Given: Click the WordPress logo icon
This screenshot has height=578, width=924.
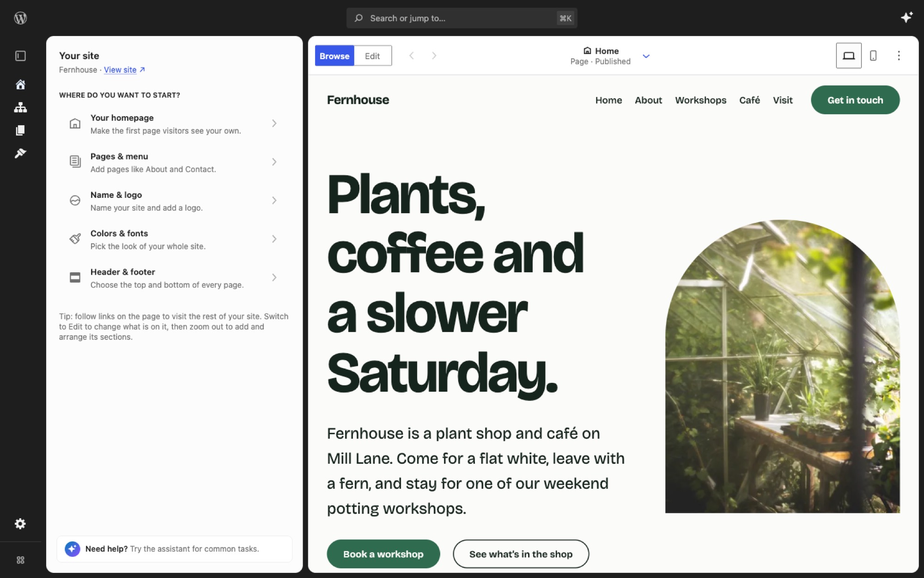Looking at the screenshot, I should pos(20,18).
